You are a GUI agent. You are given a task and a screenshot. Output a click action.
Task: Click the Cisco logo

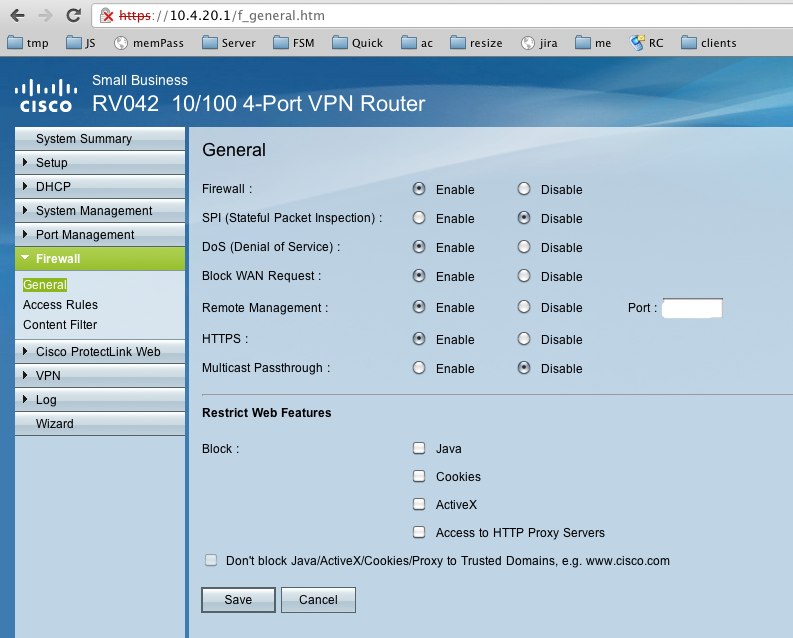(x=46, y=95)
